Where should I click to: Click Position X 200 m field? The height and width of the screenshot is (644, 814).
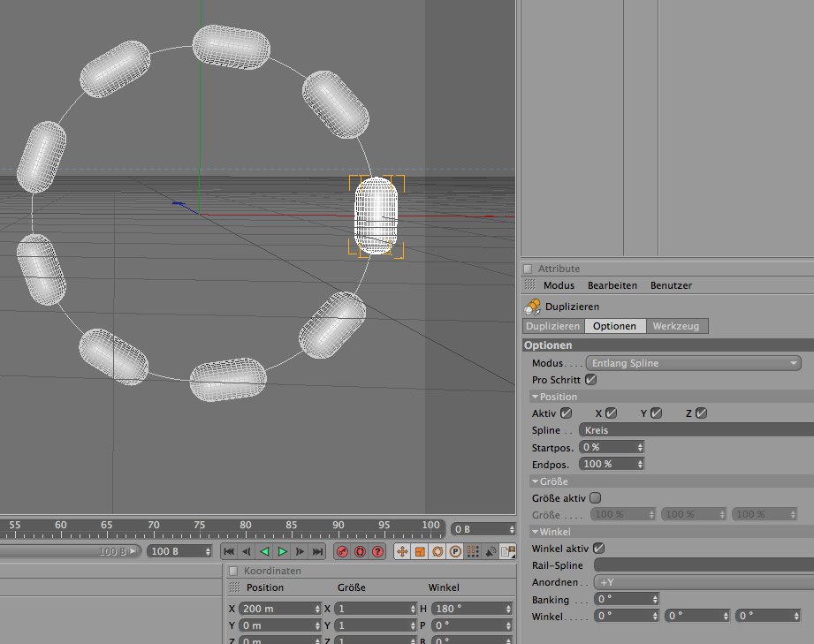[x=280, y=608]
